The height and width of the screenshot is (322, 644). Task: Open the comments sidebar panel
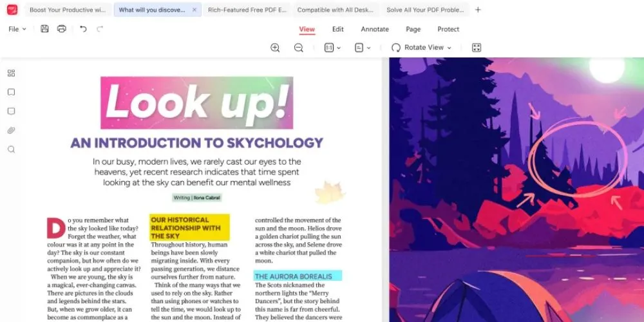coord(11,111)
